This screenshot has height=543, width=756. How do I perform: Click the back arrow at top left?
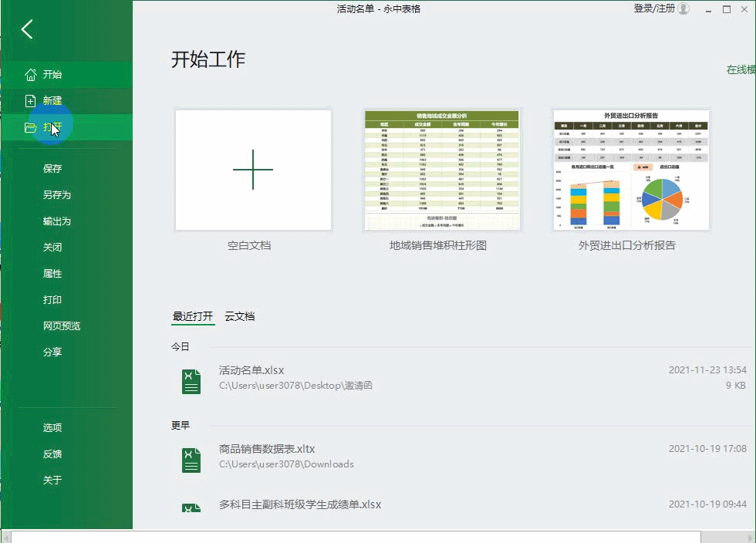click(x=27, y=29)
